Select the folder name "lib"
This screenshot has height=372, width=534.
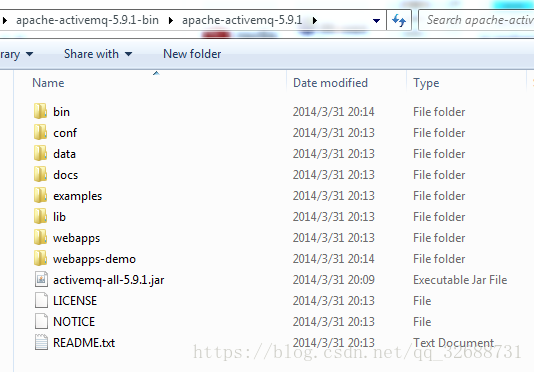click(59, 217)
